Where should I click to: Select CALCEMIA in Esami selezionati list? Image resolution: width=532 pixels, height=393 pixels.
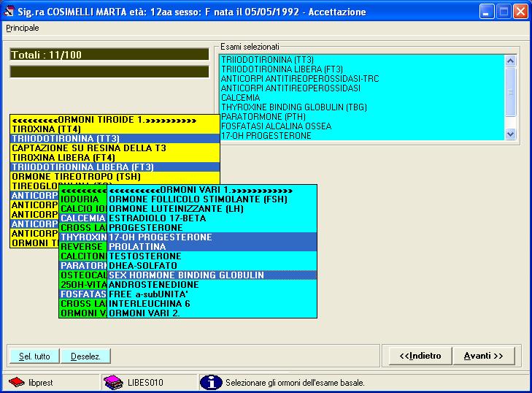[240, 97]
